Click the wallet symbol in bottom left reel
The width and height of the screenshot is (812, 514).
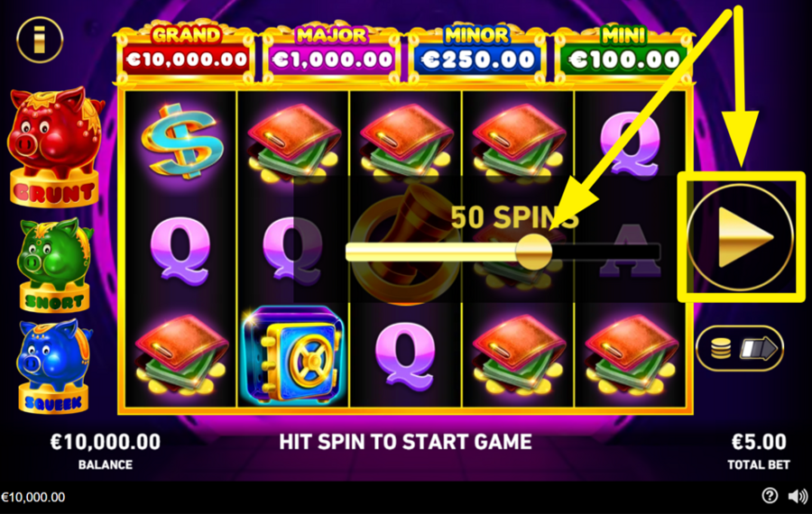181,356
